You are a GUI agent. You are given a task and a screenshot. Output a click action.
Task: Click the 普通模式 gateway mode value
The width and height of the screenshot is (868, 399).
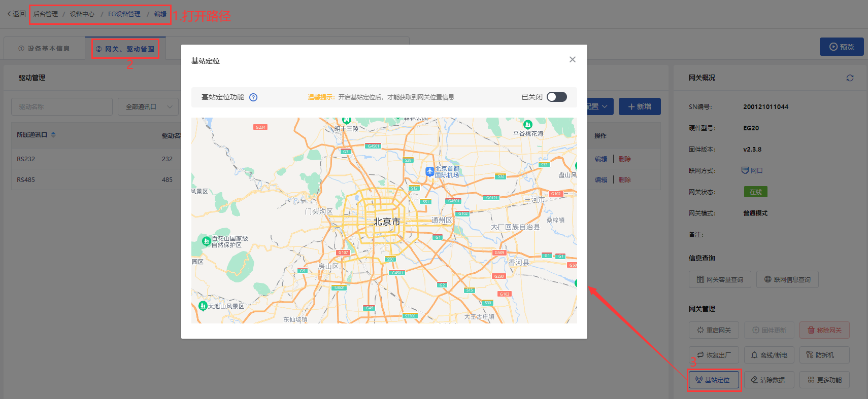pos(755,213)
